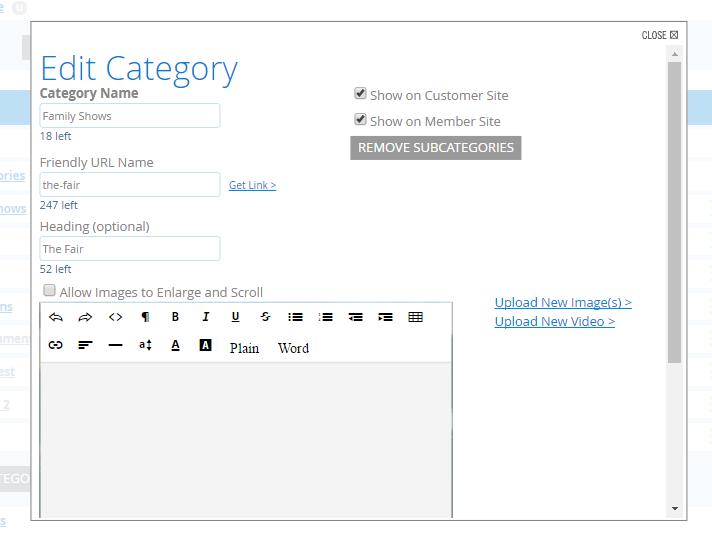Open the paragraph format icon
The width and height of the screenshot is (712, 535).
coord(145,317)
